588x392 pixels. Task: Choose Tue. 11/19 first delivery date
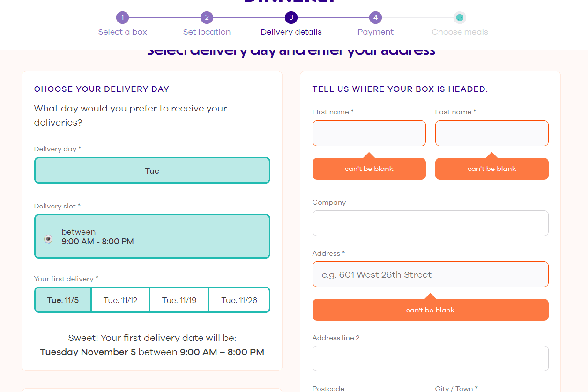[179, 300]
